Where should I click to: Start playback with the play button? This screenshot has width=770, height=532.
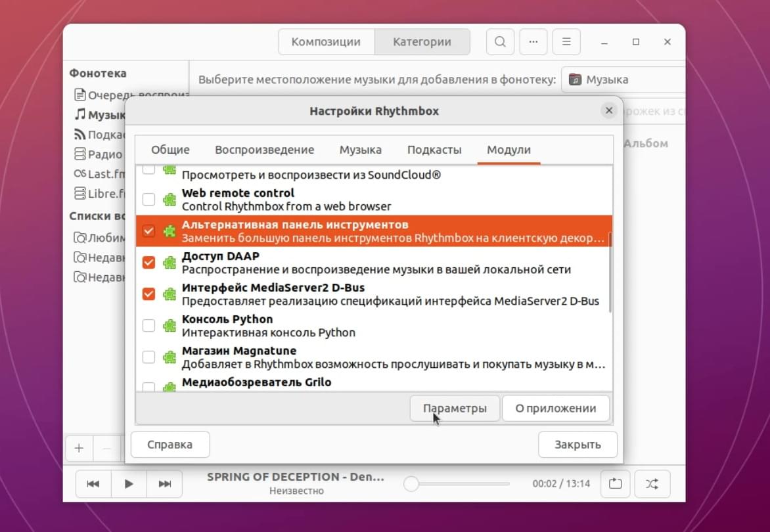pyautogui.click(x=129, y=484)
